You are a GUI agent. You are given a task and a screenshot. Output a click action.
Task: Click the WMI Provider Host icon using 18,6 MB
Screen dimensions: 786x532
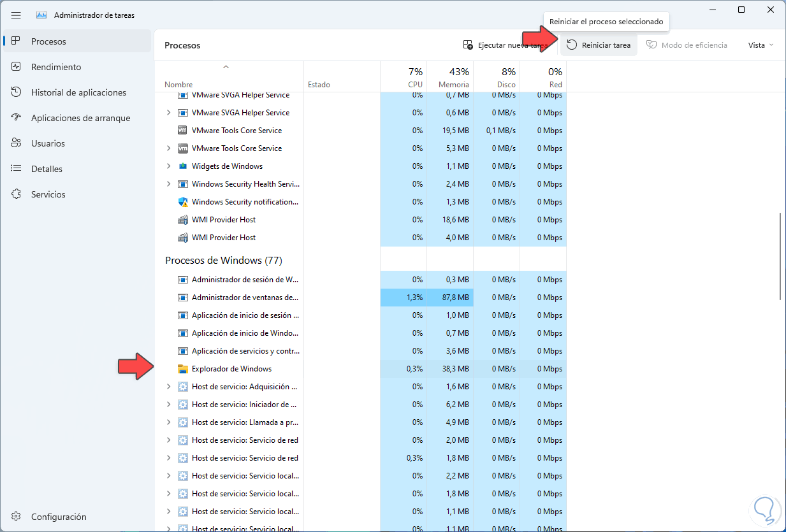(182, 220)
